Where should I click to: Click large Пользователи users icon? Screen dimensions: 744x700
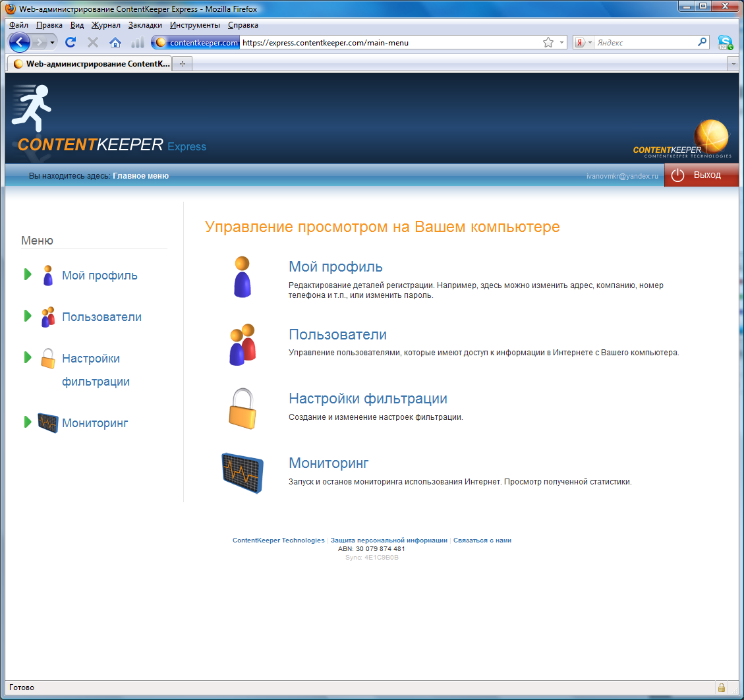243,345
